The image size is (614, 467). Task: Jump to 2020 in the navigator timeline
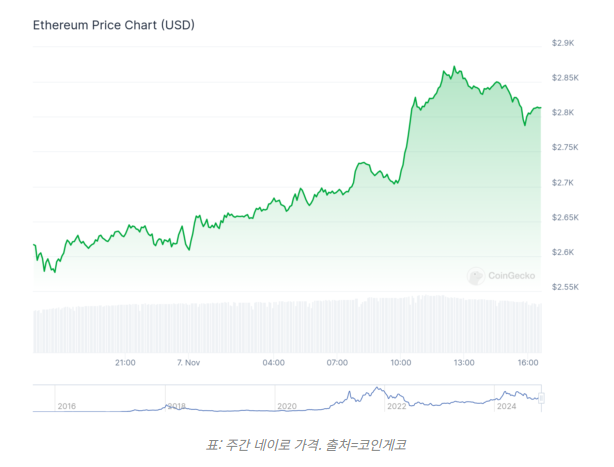287,406
